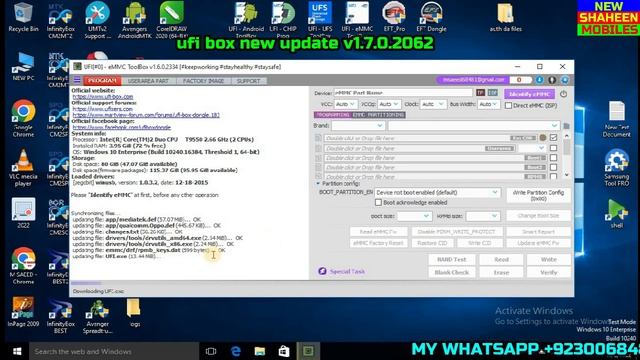The width and height of the screenshot is (640, 360).
Task: Click the file list scrollbar up arrow
Action: coord(567,136)
